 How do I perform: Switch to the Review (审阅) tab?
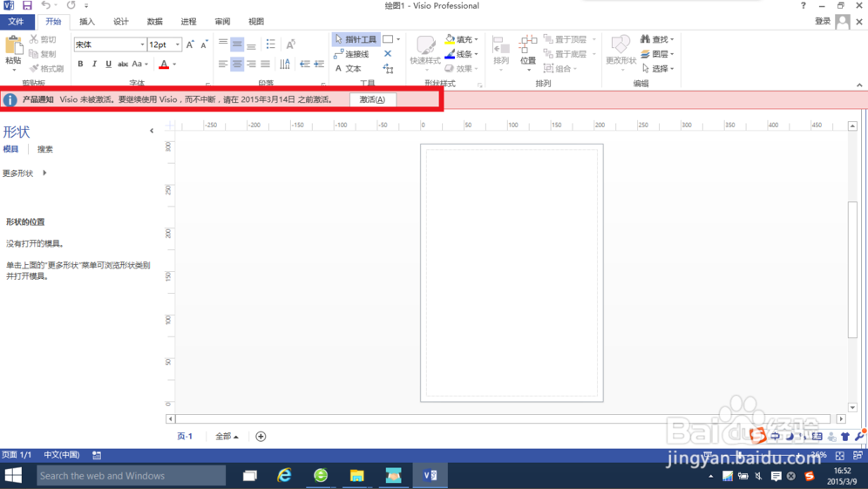click(x=222, y=22)
